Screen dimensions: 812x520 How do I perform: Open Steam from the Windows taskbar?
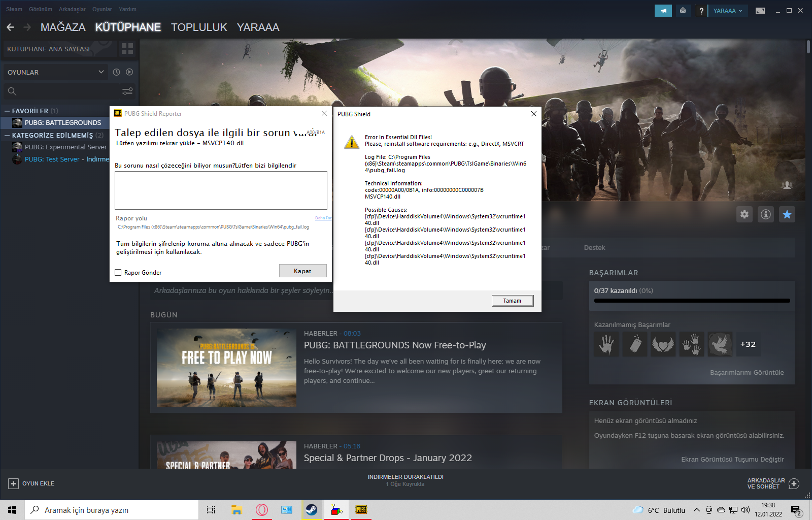tap(312, 510)
